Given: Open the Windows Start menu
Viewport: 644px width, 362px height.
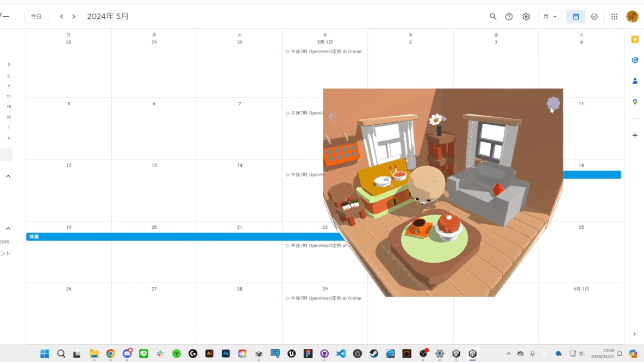Looking at the screenshot, I should 45,354.
